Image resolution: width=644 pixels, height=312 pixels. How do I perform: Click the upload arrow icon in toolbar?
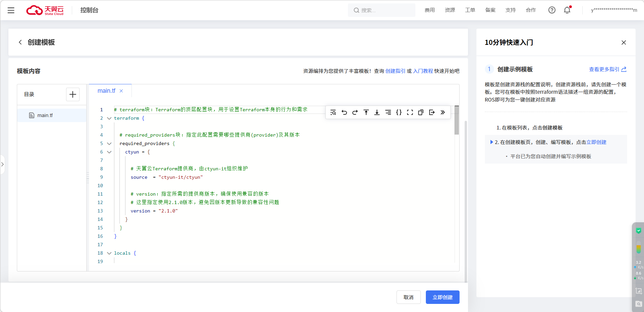(x=366, y=112)
